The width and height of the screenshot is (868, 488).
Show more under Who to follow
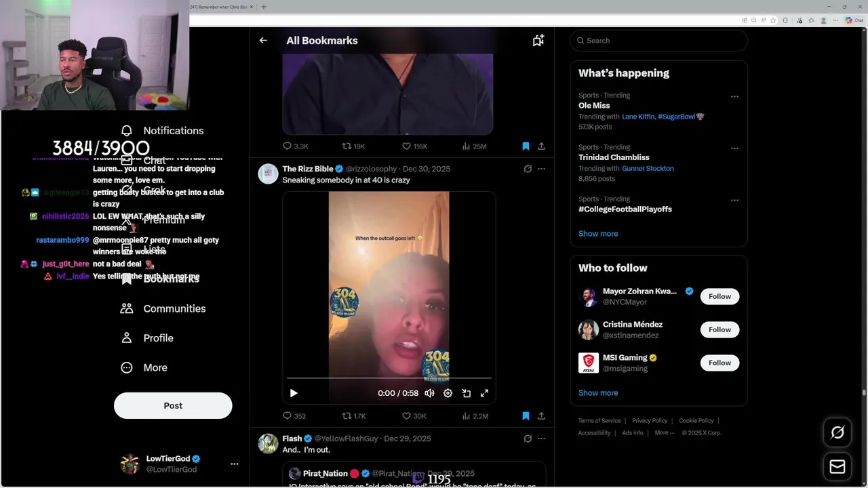point(598,393)
